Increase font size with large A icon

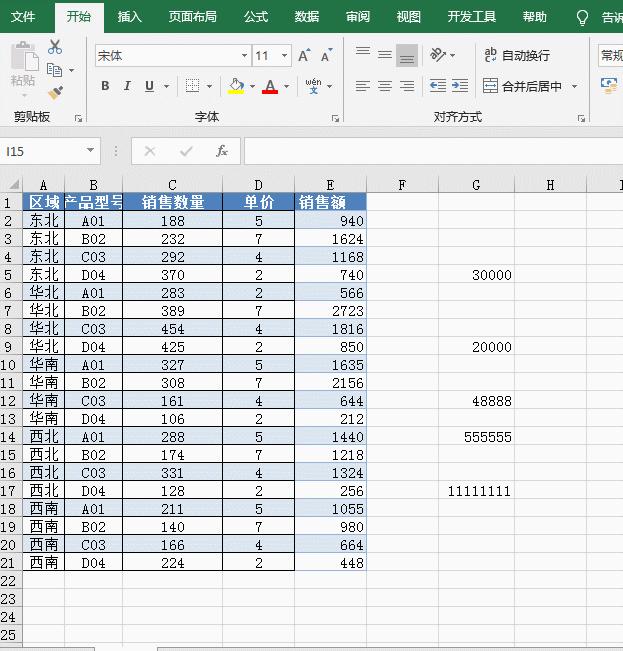(304, 56)
